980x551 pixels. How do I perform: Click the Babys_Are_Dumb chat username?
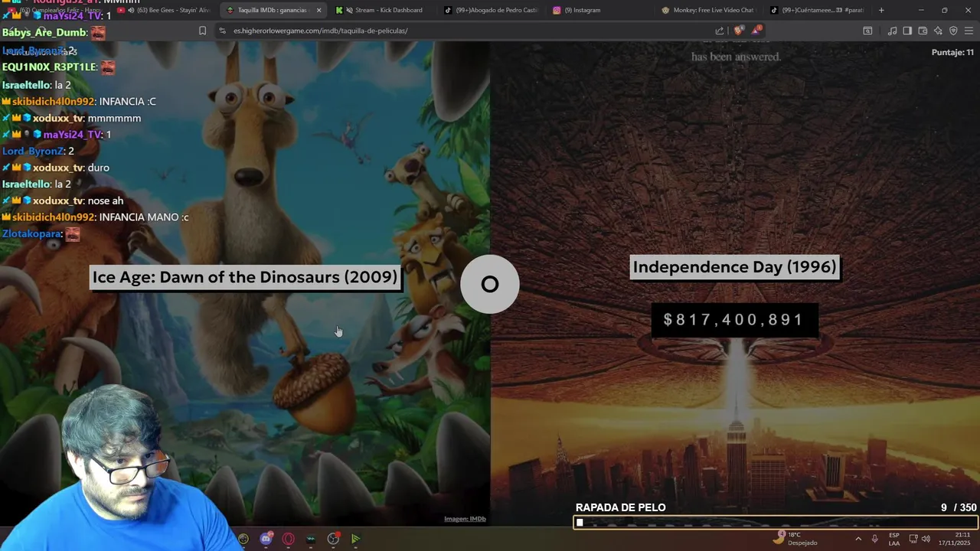coord(44,33)
